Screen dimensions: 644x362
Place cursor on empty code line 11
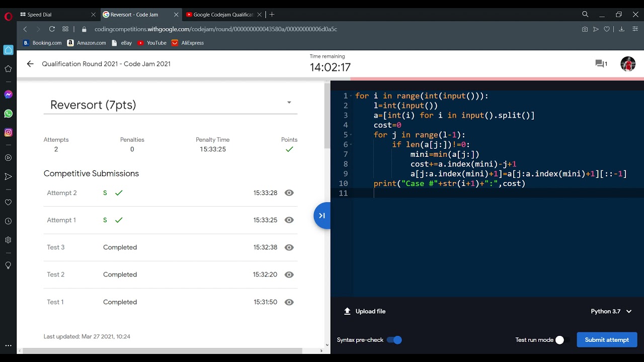click(498, 193)
